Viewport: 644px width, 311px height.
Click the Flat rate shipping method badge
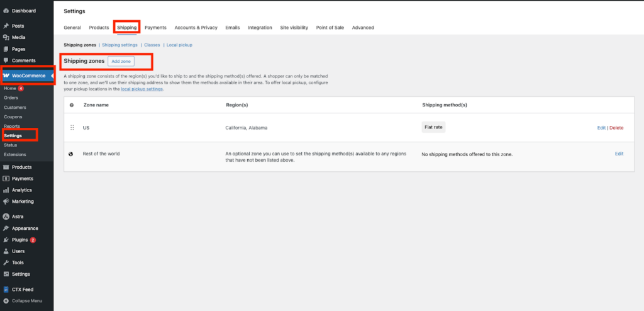433,127
